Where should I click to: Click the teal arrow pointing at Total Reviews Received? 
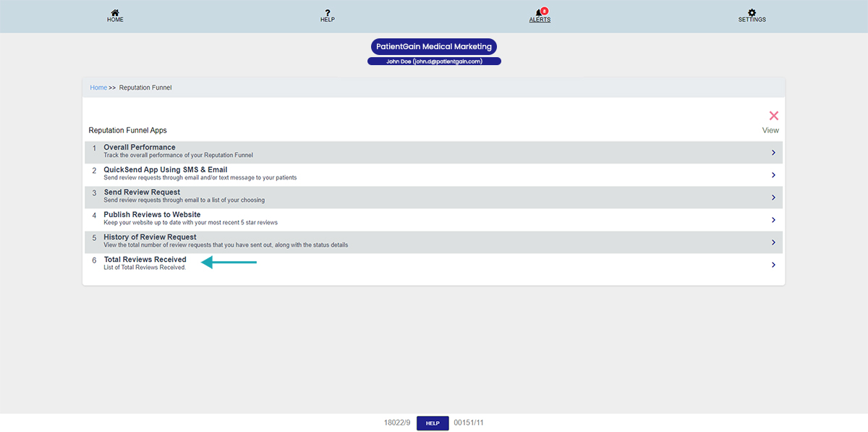pyautogui.click(x=230, y=263)
